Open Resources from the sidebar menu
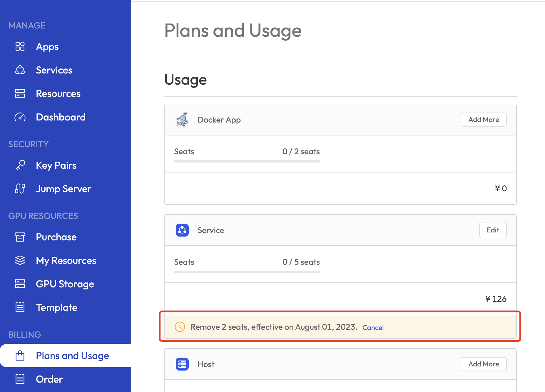Viewport: 545px width, 392px height. pos(58,93)
